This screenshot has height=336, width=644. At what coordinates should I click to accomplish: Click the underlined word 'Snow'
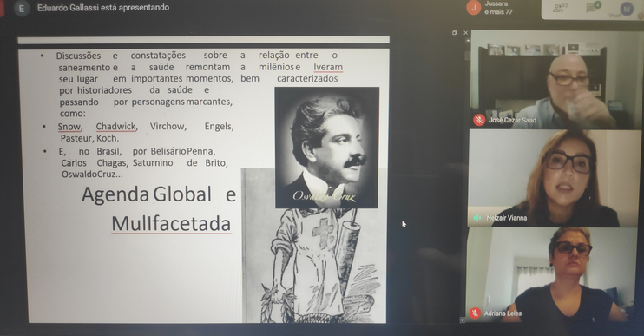tap(69, 127)
